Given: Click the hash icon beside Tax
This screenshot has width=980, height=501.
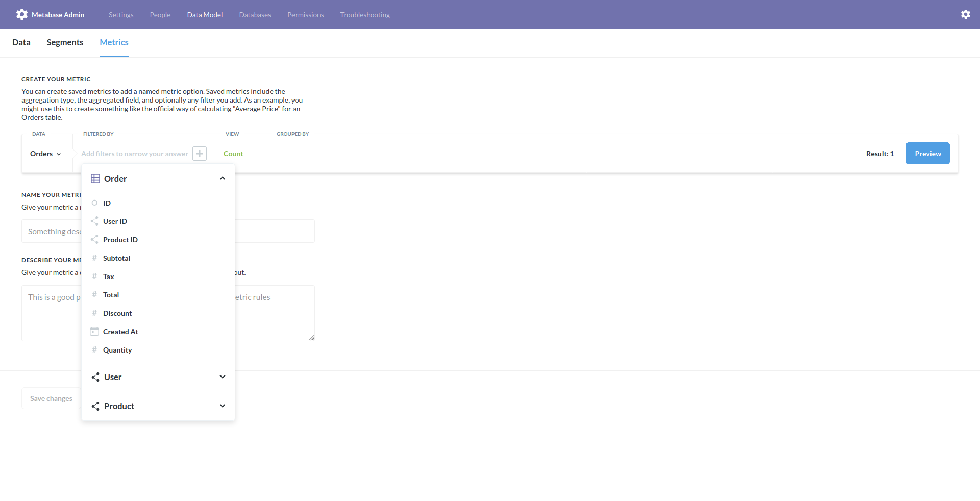Looking at the screenshot, I should [x=94, y=277].
